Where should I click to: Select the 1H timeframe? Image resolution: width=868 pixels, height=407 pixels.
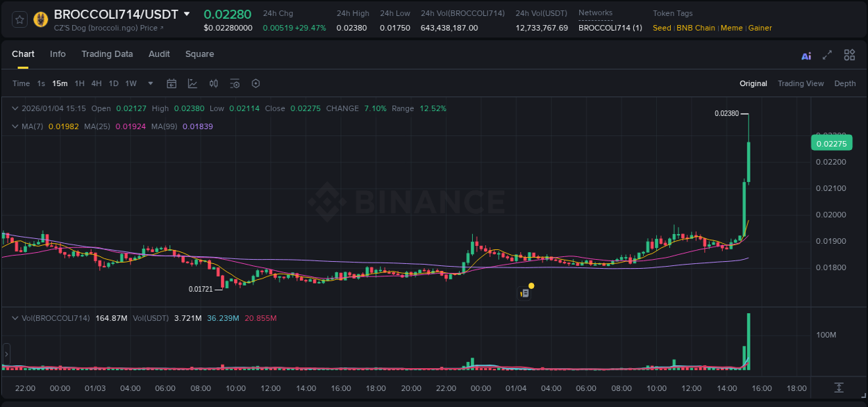click(x=79, y=83)
